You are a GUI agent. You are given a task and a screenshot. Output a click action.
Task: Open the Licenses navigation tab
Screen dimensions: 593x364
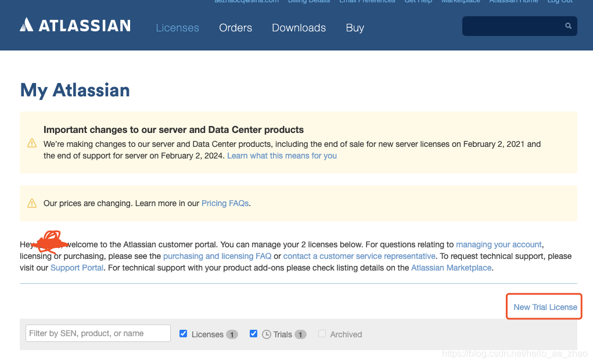point(177,28)
